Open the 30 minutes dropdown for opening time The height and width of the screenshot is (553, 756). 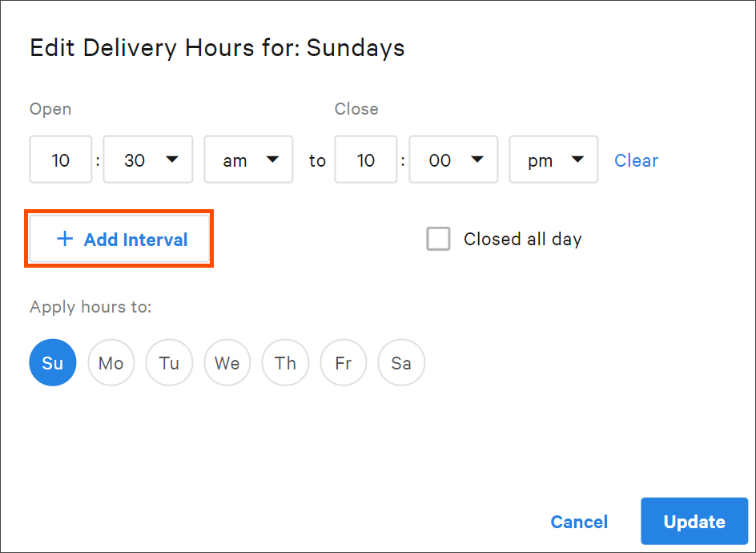click(148, 159)
